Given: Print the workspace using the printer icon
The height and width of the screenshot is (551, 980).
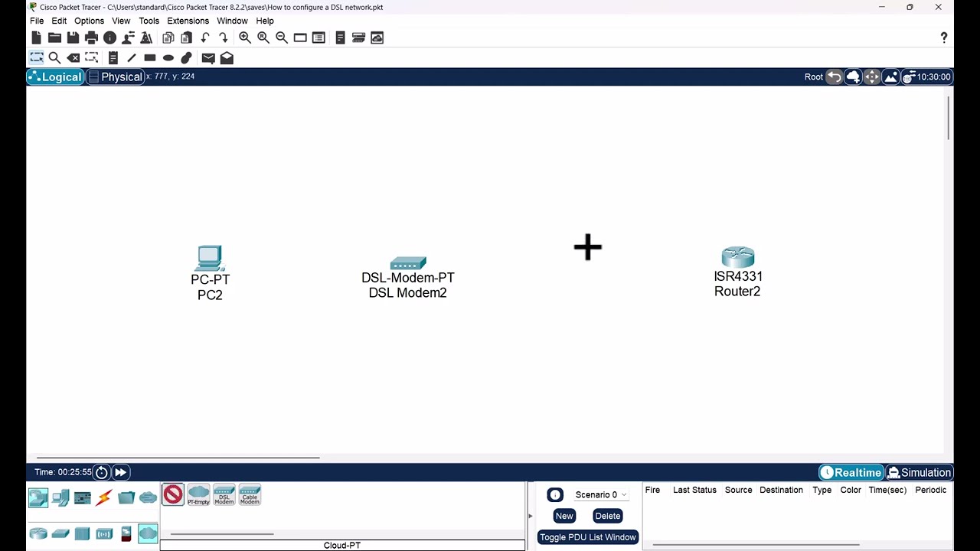Looking at the screenshot, I should click(91, 37).
